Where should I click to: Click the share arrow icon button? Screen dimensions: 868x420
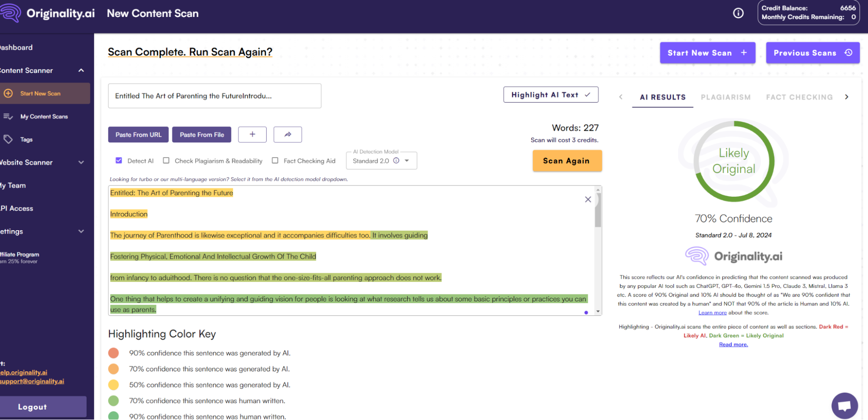pyautogui.click(x=287, y=135)
